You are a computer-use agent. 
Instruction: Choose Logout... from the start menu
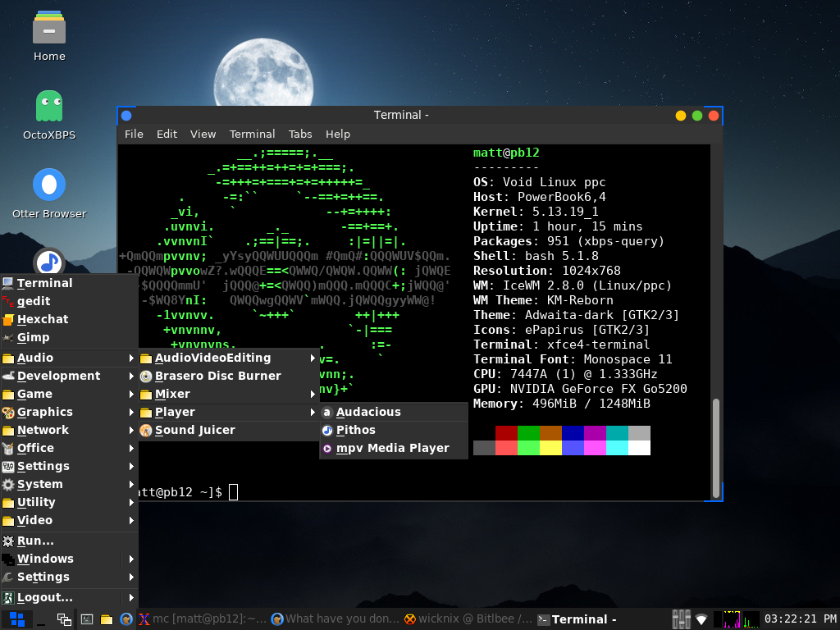(x=44, y=597)
